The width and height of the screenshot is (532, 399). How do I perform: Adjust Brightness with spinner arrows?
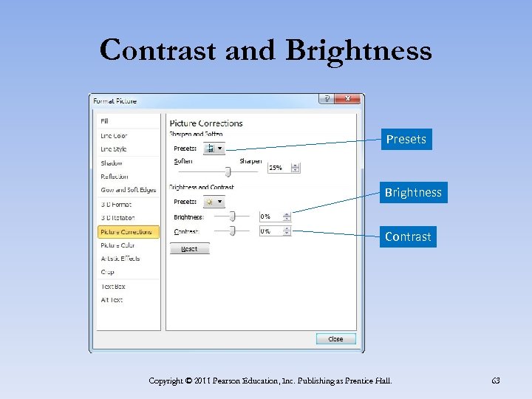click(287, 216)
